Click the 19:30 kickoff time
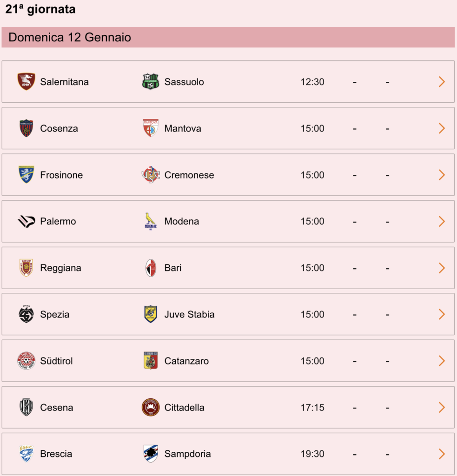Viewport: 457px width, 476px height. 312,454
